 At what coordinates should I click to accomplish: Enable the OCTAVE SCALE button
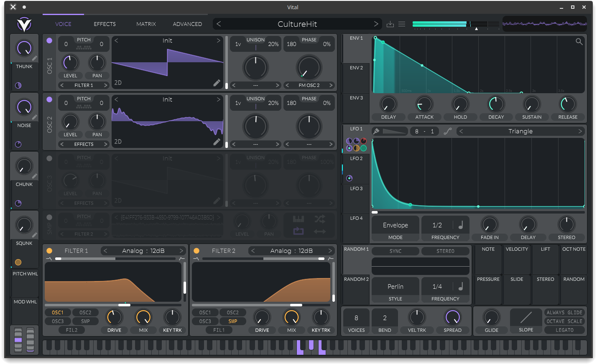(x=564, y=321)
